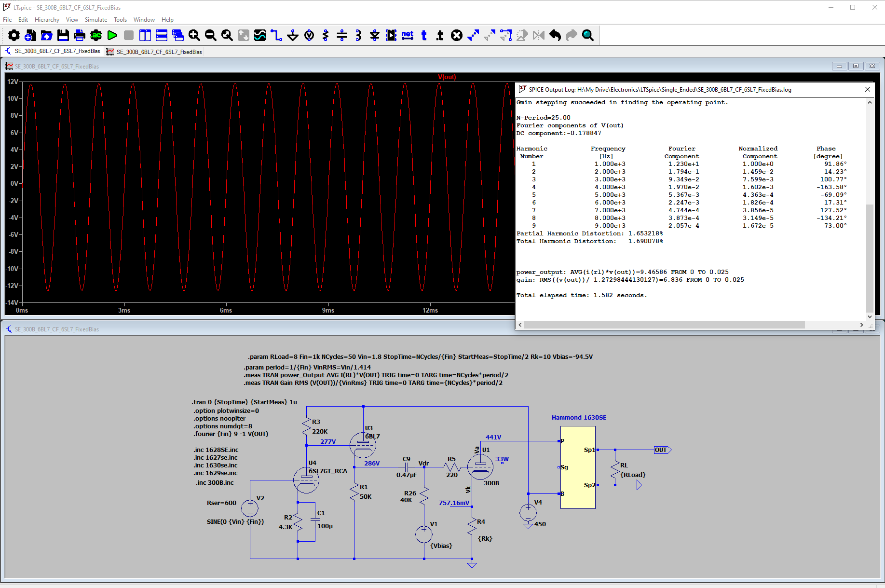Close the waveform plot pane
The image size is (885, 588).
[x=872, y=66]
